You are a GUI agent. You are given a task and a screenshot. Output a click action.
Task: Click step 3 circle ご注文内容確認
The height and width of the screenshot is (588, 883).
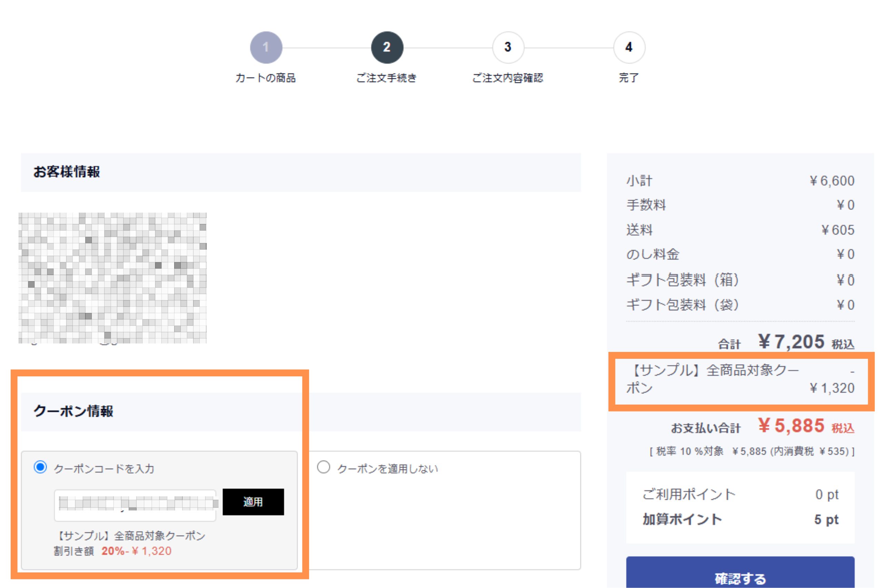point(508,48)
